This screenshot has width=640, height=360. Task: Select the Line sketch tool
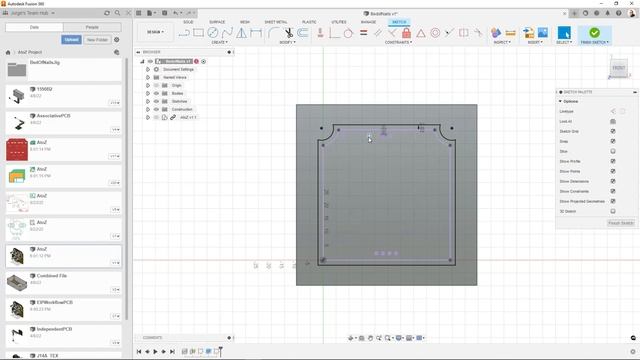(x=184, y=33)
